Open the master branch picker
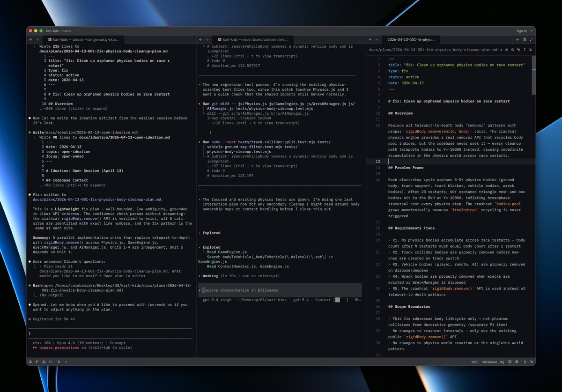The image size is (562, 392). point(66,31)
